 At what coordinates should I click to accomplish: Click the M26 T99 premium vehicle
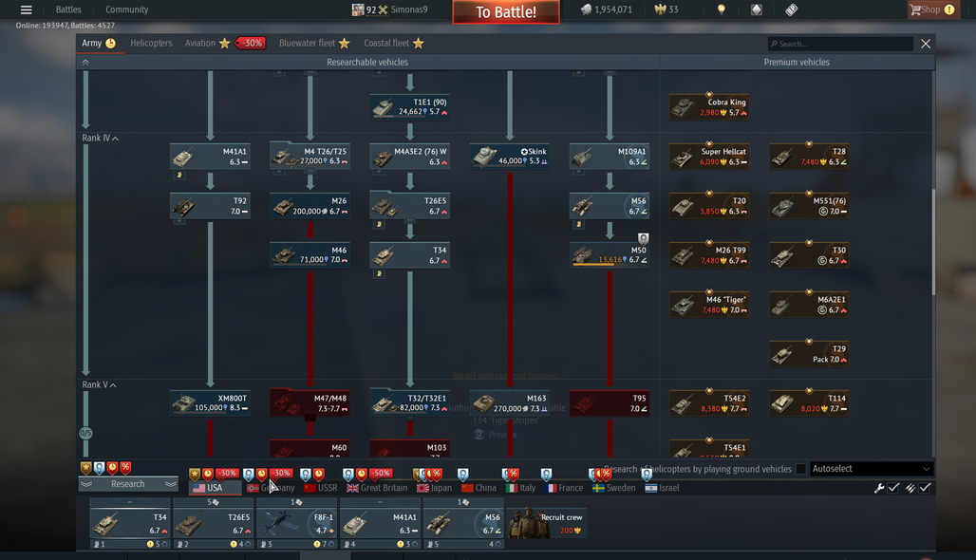(x=709, y=254)
